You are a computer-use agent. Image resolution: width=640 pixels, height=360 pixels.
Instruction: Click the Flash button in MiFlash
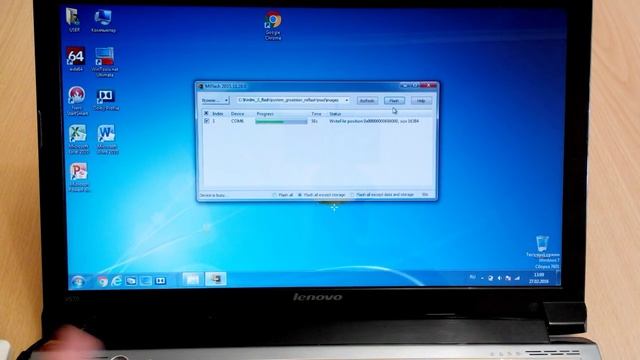[394, 100]
